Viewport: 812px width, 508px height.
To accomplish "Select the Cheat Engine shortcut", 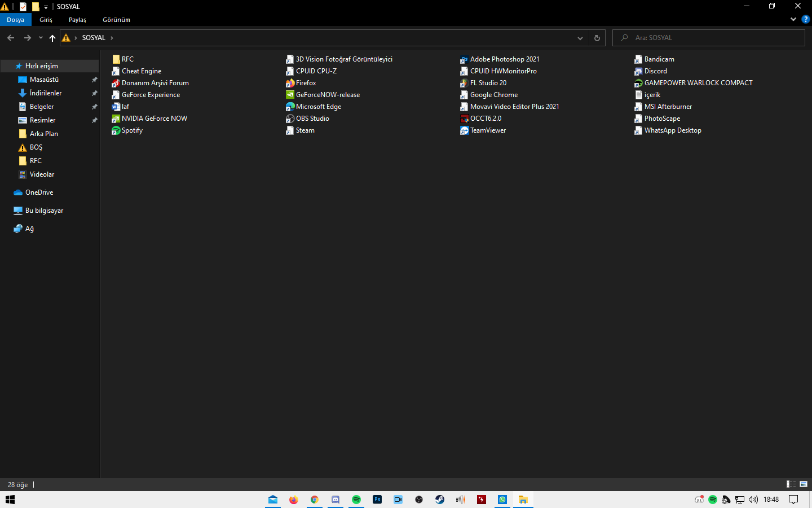I will (136, 71).
